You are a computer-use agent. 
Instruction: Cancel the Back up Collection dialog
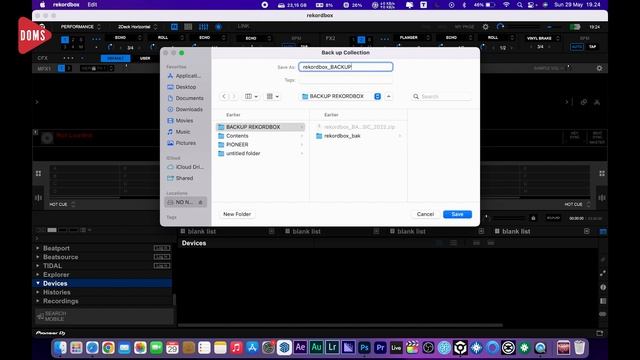425,214
